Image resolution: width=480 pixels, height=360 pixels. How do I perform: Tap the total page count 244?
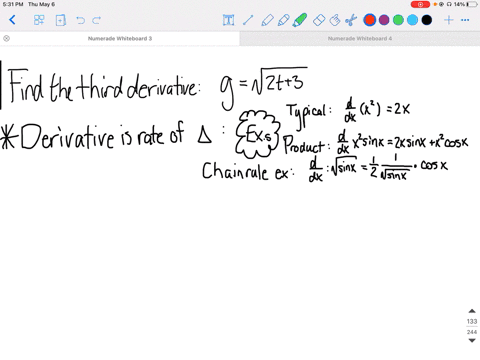click(472, 332)
